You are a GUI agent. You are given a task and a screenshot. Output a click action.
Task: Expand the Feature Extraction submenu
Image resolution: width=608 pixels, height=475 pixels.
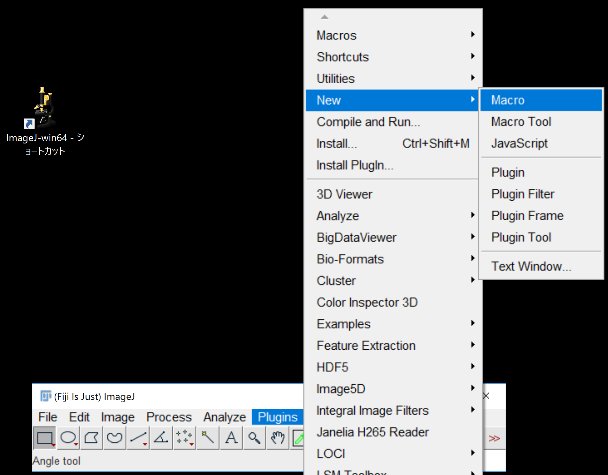tap(394, 345)
